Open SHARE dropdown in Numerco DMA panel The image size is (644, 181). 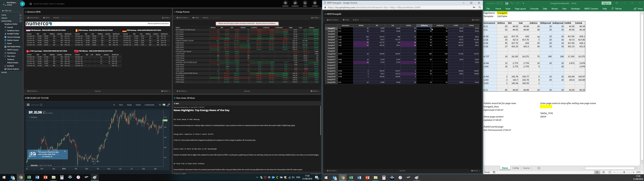166,18
